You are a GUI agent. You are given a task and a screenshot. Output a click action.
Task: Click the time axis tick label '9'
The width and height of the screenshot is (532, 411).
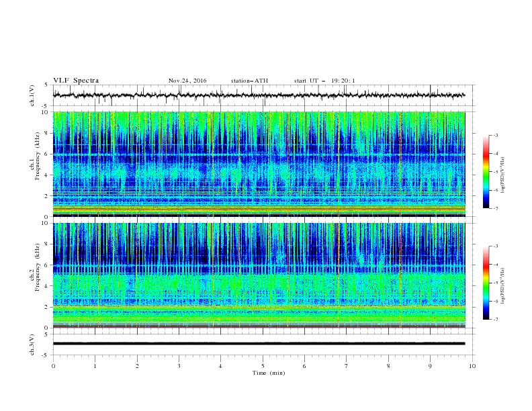click(x=430, y=366)
